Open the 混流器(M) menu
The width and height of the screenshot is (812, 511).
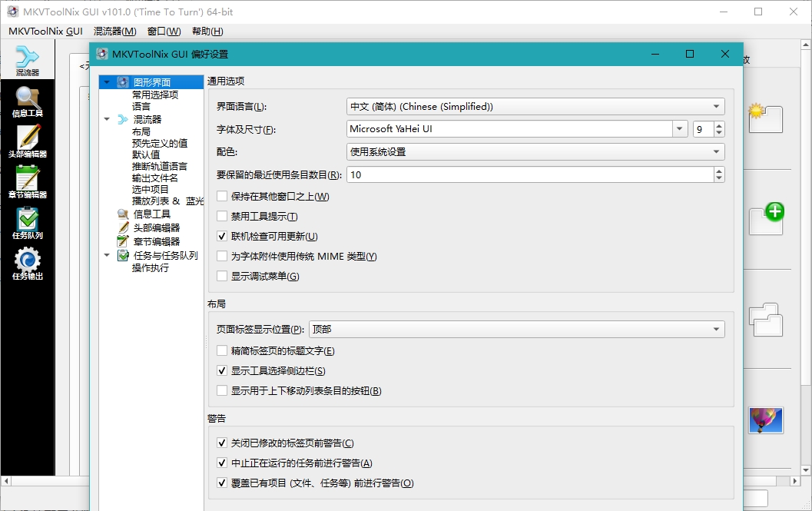pyautogui.click(x=115, y=31)
